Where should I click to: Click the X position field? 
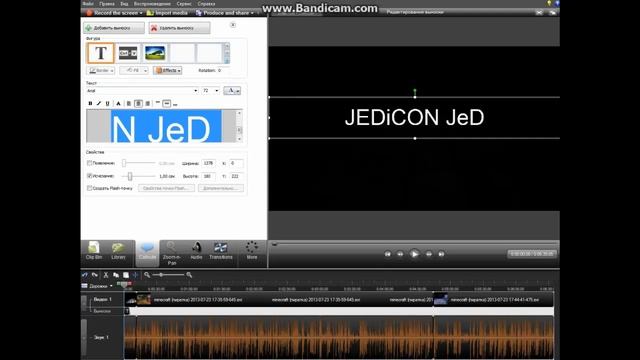click(x=236, y=163)
